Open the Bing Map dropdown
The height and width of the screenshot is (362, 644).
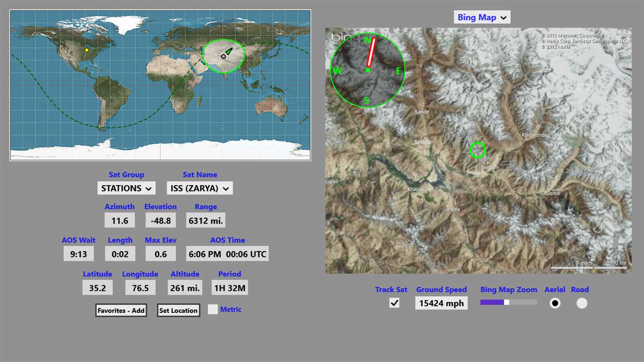(482, 17)
